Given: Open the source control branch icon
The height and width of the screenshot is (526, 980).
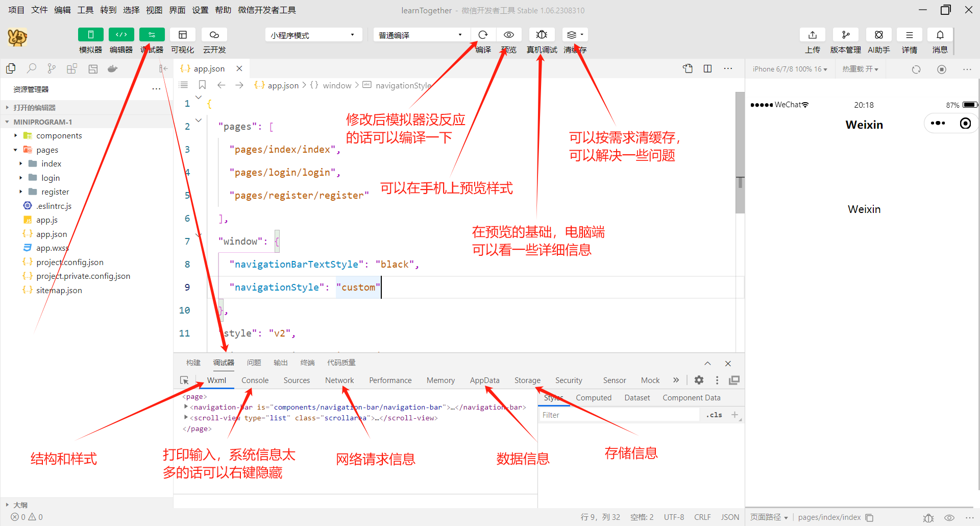Looking at the screenshot, I should [52, 68].
